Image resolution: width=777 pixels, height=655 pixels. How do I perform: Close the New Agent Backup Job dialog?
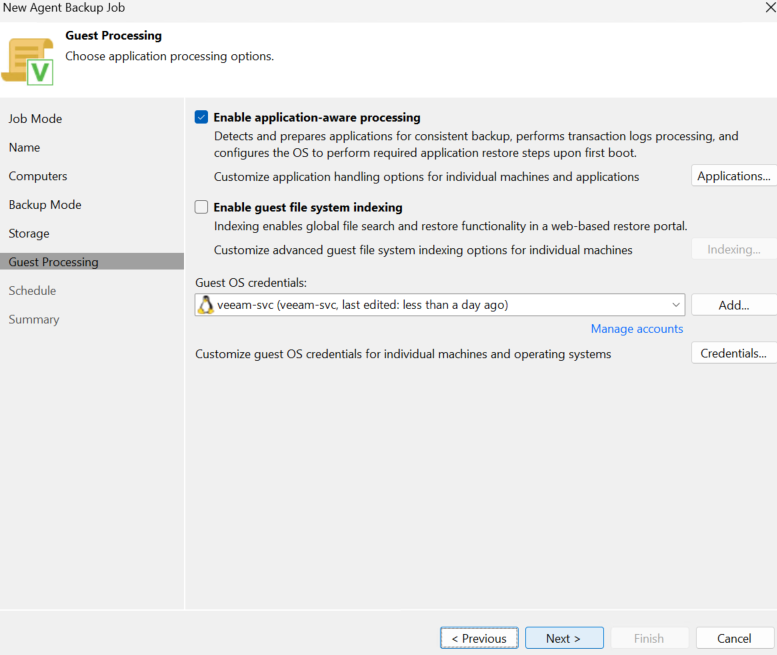click(x=771, y=7)
